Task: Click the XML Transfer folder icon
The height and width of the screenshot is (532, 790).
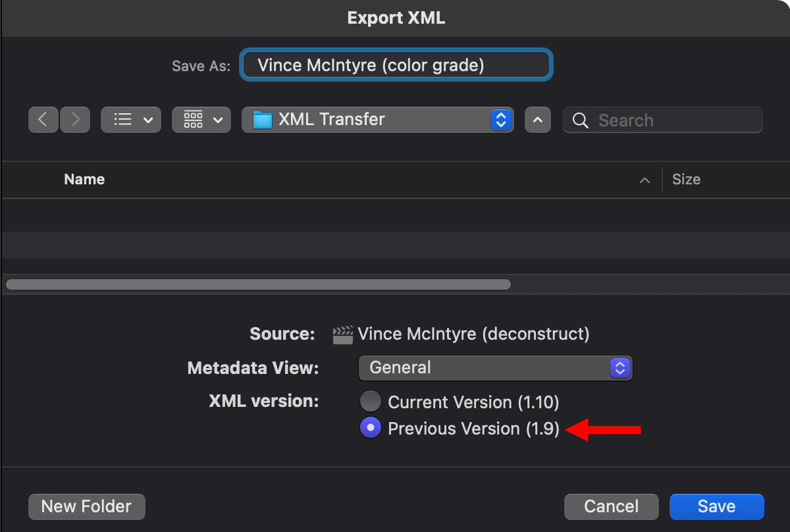Action: (x=263, y=120)
